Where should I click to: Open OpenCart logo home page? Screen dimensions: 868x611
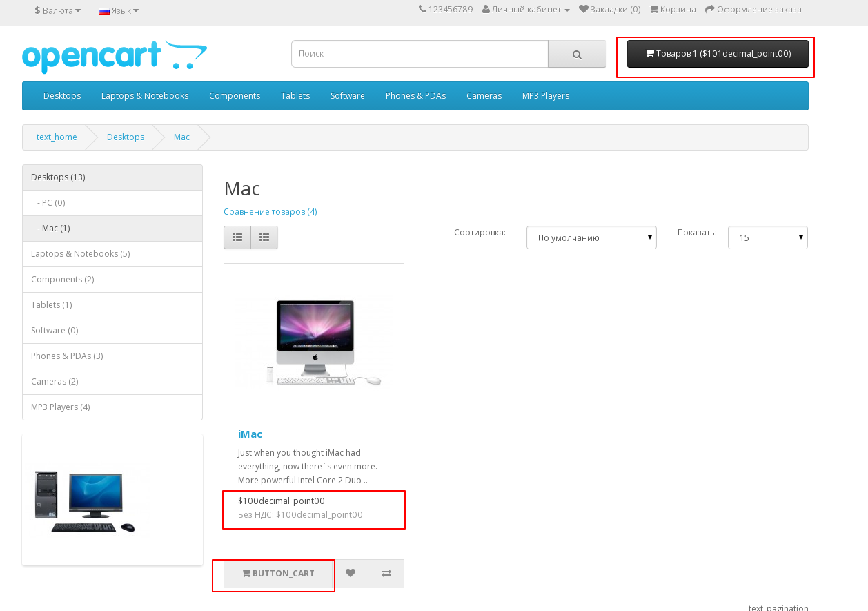(115, 57)
